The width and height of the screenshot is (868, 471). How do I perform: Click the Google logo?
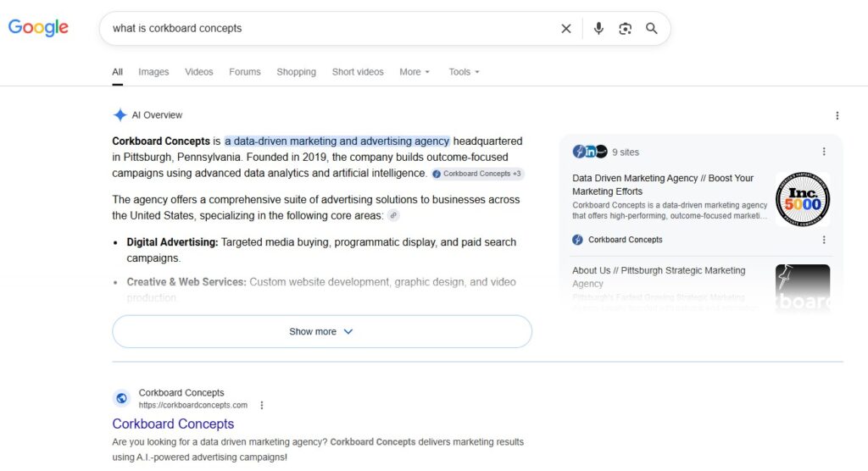38,27
